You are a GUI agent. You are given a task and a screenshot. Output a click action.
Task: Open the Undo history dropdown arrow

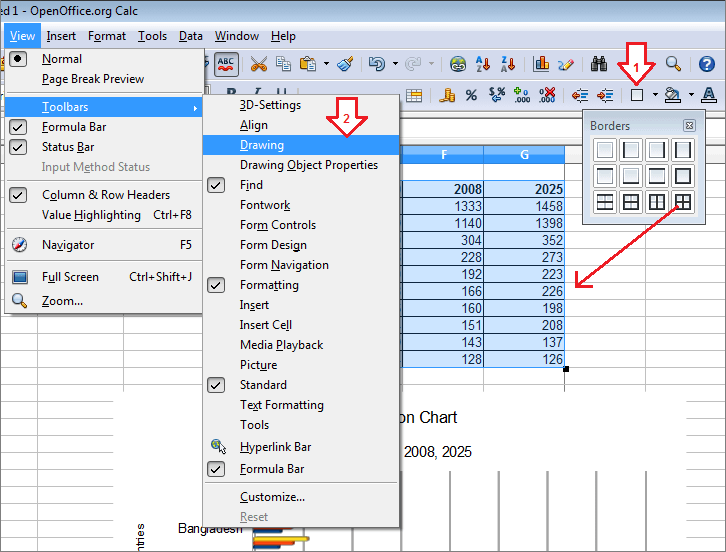click(x=395, y=64)
